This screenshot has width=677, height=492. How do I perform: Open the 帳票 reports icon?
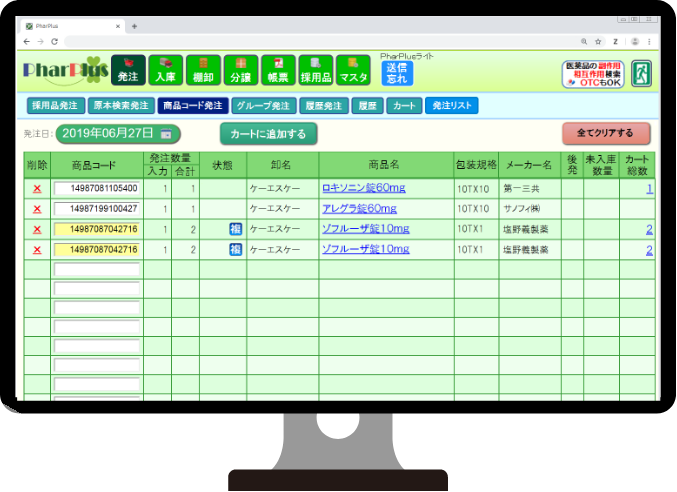point(278,71)
